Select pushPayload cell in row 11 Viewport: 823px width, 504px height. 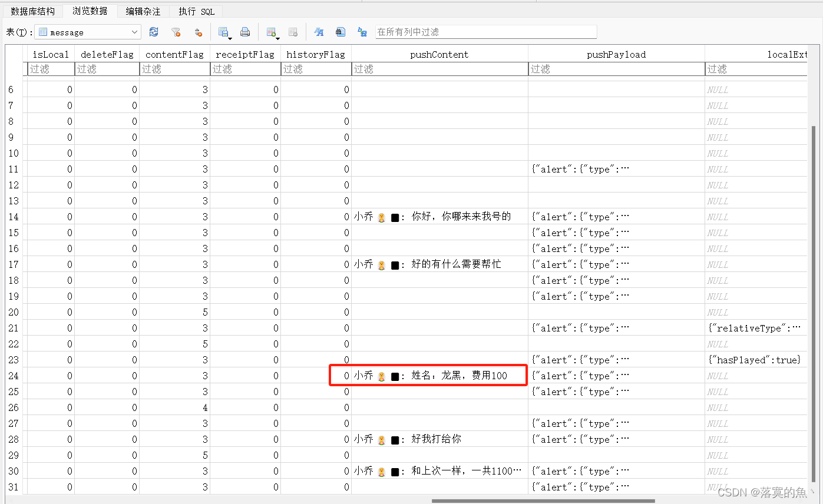coord(617,169)
